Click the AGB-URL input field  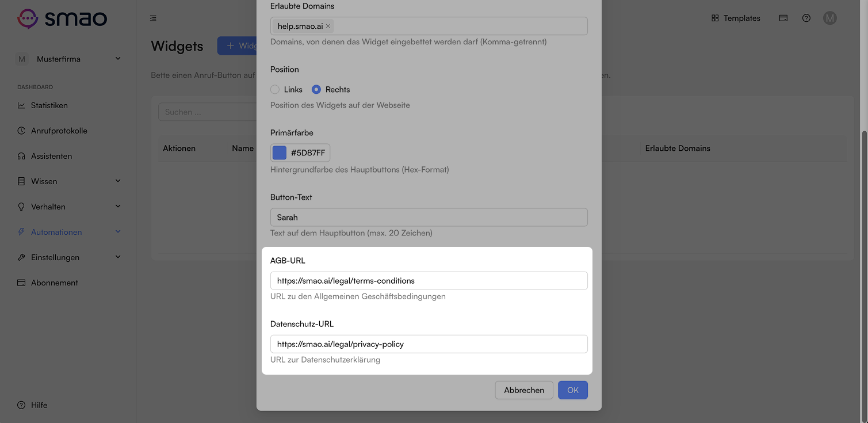pos(429,281)
